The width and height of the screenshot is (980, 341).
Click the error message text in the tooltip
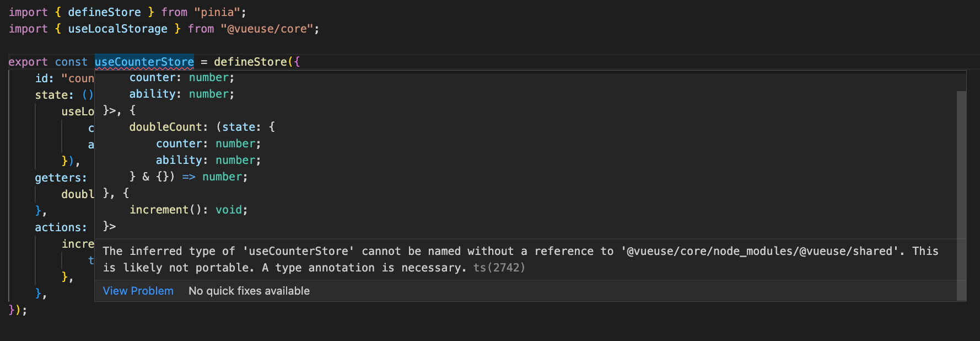click(386, 259)
